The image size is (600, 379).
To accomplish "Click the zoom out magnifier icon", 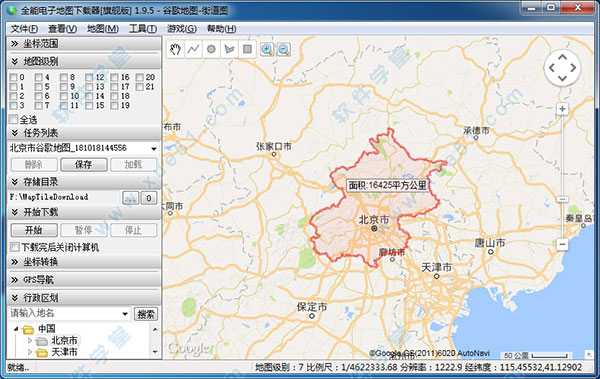I will [284, 49].
